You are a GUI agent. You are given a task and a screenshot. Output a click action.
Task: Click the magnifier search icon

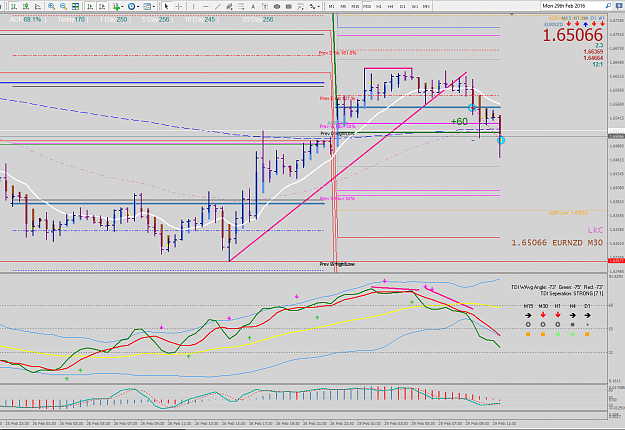tap(608, 6)
